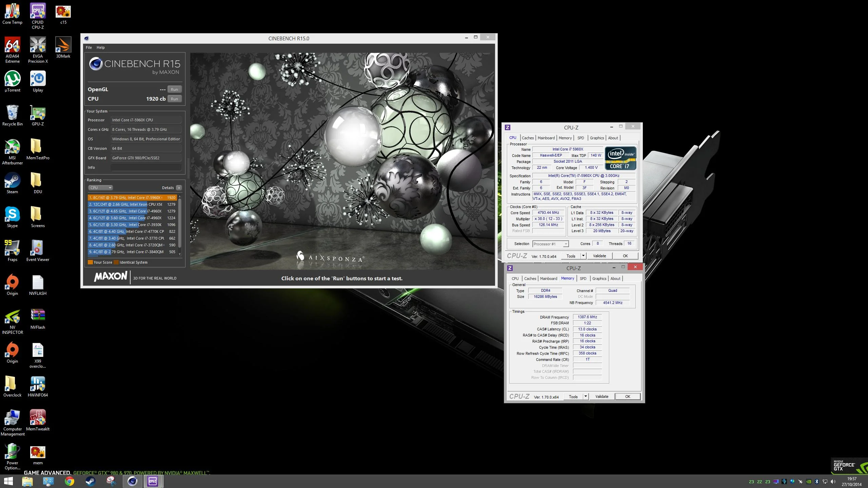Screen dimensions: 868x488
Task: Select Mainboard tab in upper CPU-Z
Action: coord(546,138)
